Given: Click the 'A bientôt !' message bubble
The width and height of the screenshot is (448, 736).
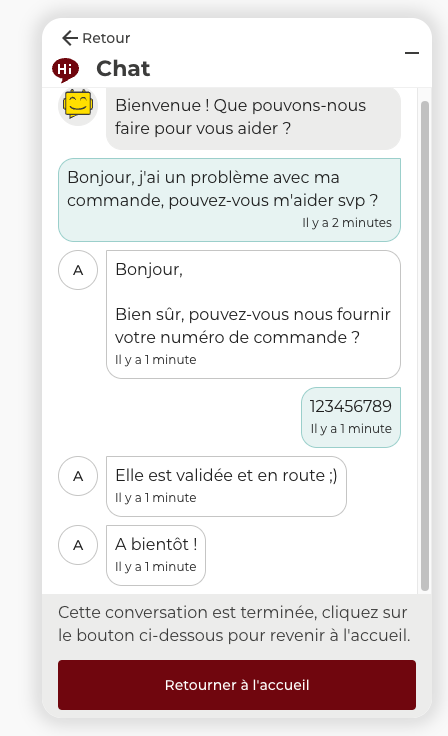Looking at the screenshot, I should 156,555.
